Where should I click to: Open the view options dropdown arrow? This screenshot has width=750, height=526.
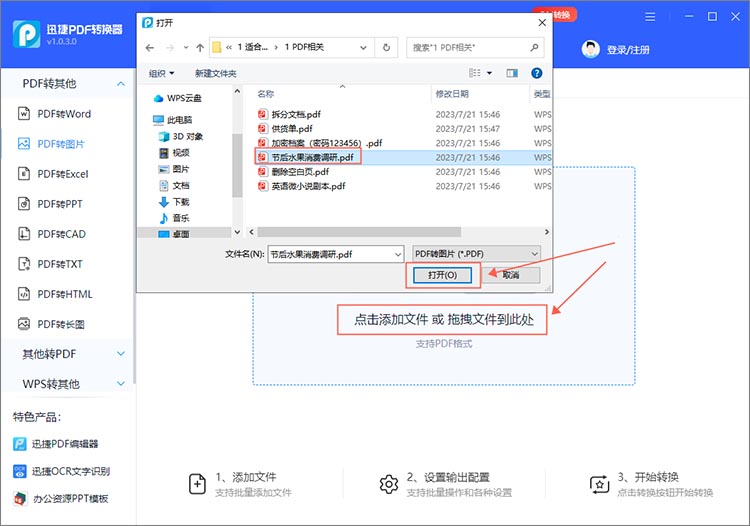[x=489, y=73]
